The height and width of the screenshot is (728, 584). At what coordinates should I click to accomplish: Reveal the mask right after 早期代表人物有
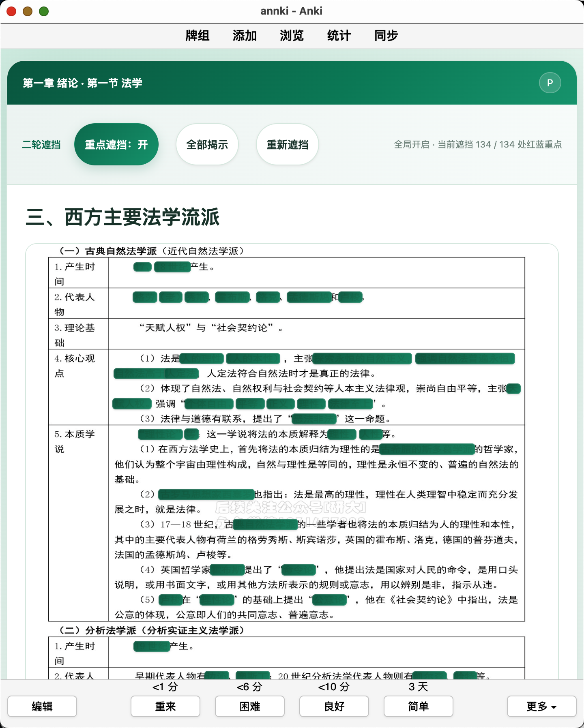point(217,675)
